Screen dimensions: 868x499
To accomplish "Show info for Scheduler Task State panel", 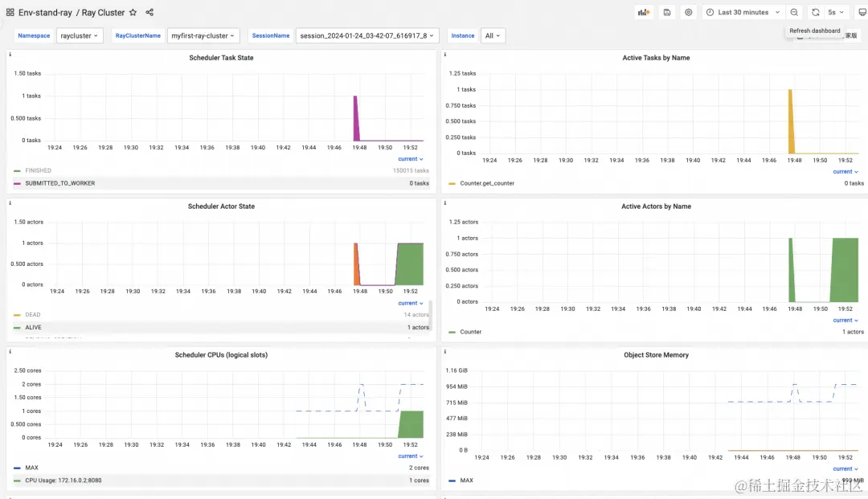I will tap(10, 54).
